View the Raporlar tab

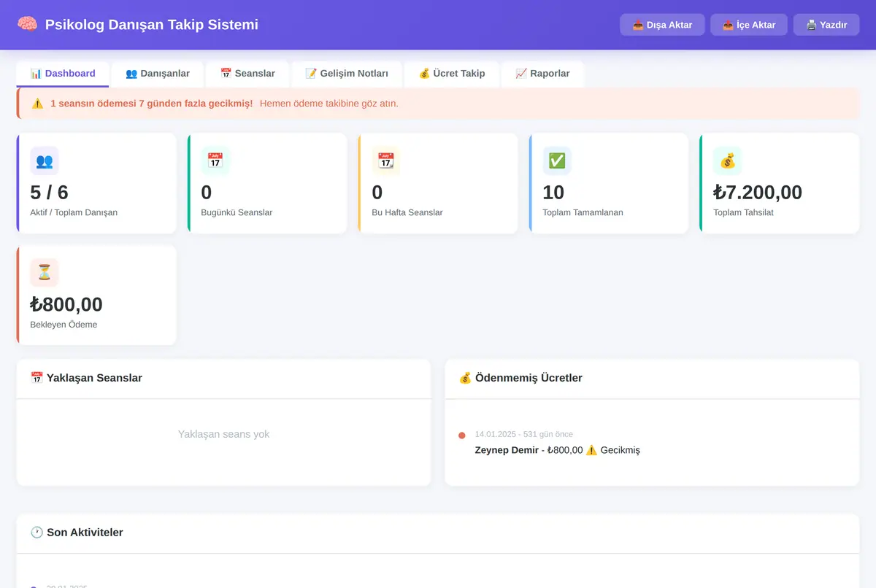pyautogui.click(x=542, y=74)
